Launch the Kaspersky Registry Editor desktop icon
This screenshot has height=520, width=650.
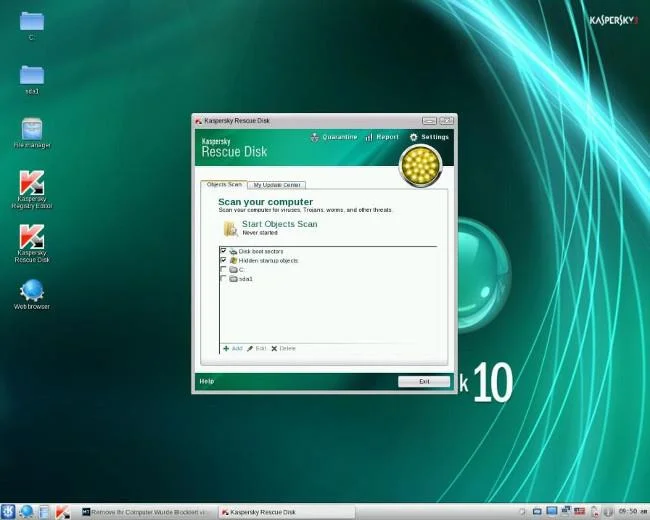point(32,190)
